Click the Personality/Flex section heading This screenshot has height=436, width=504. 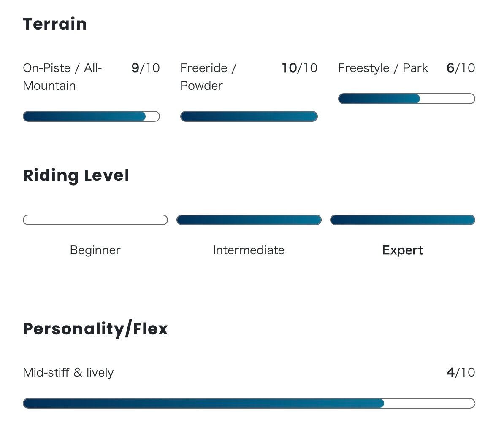click(95, 329)
